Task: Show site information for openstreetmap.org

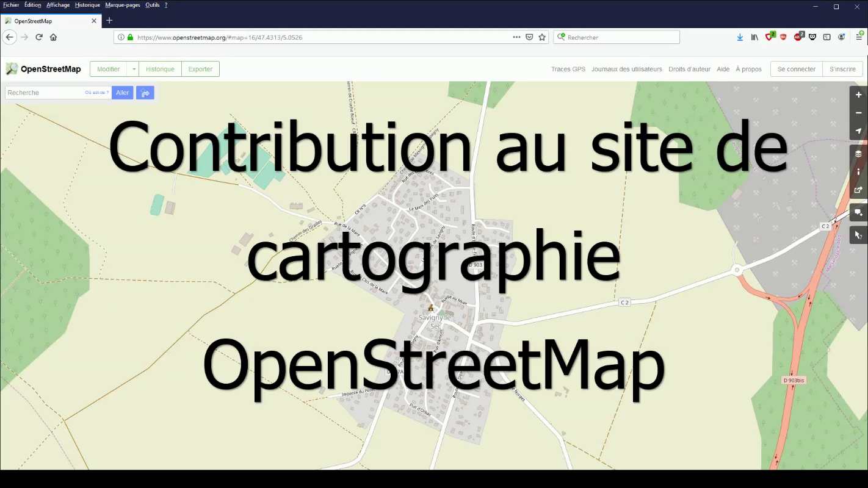Action: click(121, 37)
